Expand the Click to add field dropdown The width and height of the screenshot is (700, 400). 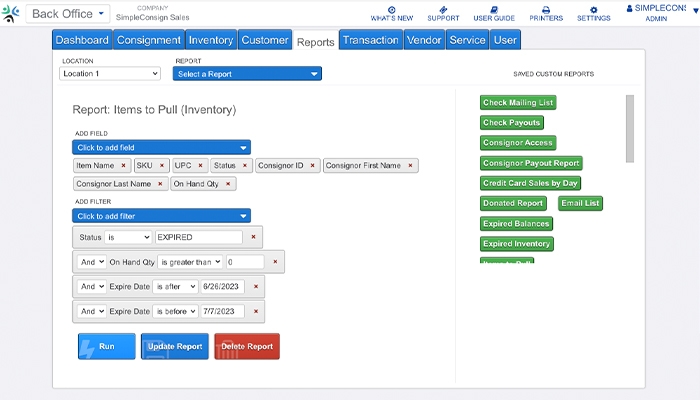point(161,147)
